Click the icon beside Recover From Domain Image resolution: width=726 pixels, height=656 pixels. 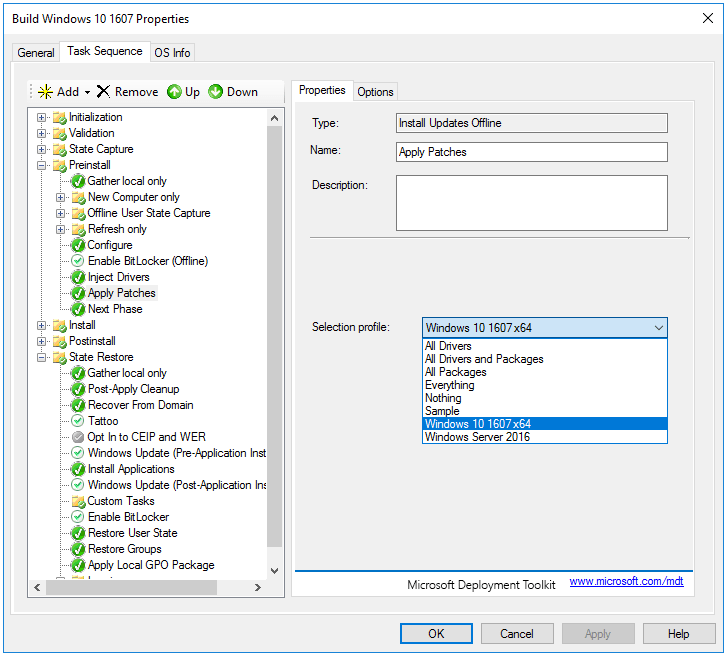[x=78, y=405]
